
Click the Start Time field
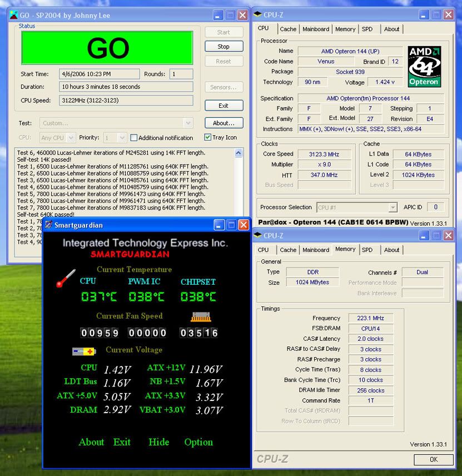pyautogui.click(x=100, y=74)
